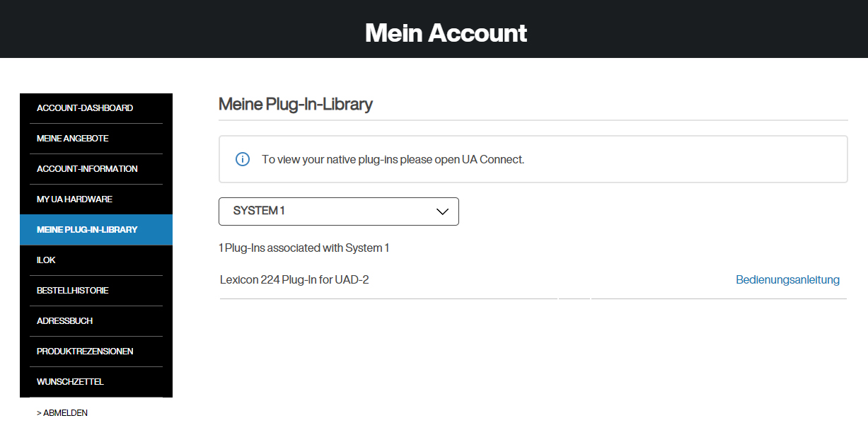Open Account-Dashboard in the sidebar

click(85, 108)
